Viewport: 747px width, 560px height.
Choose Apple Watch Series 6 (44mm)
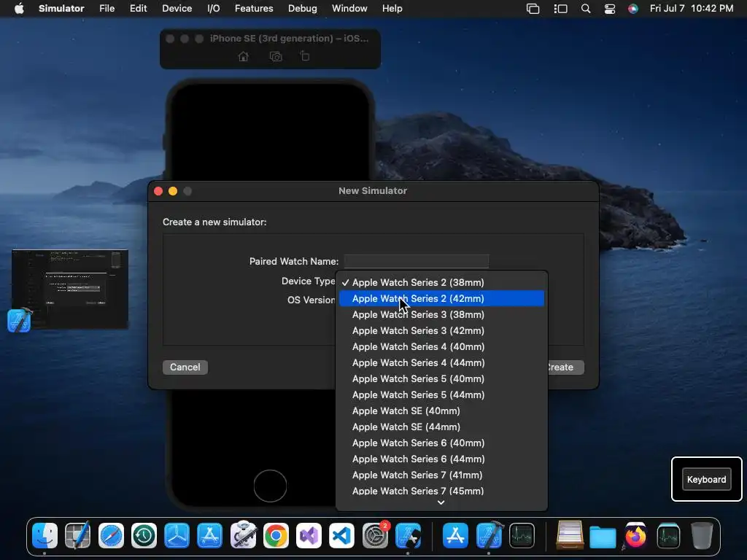[441, 459]
